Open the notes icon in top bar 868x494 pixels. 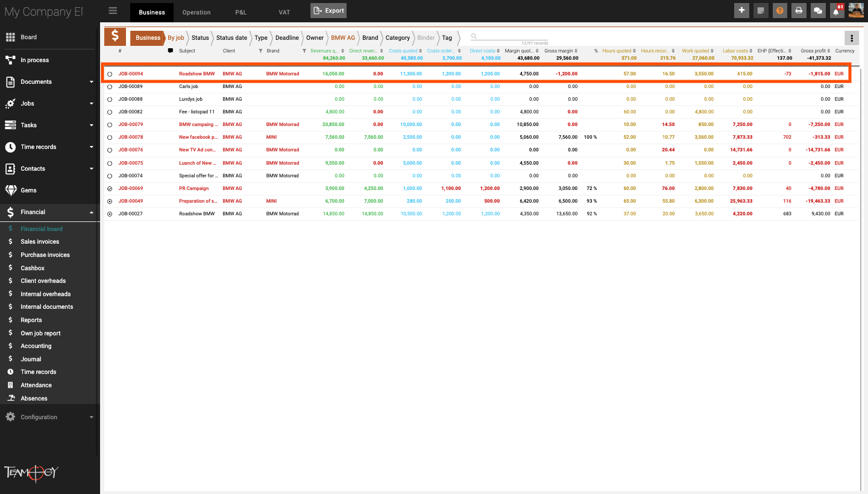(761, 10)
